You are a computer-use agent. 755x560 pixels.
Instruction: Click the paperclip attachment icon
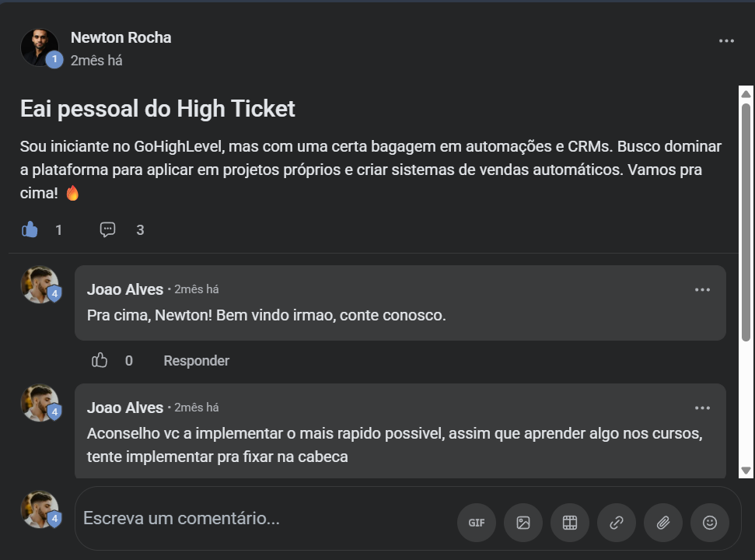click(x=663, y=523)
